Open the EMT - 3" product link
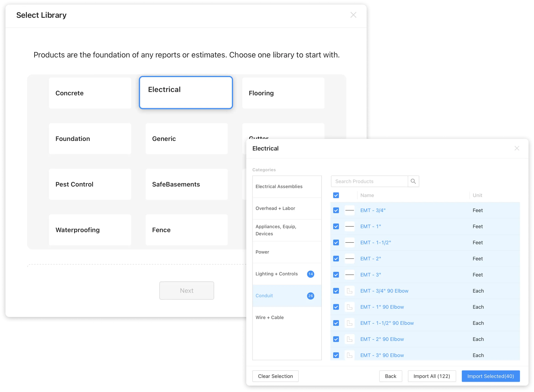The image size is (534, 392). [370, 275]
